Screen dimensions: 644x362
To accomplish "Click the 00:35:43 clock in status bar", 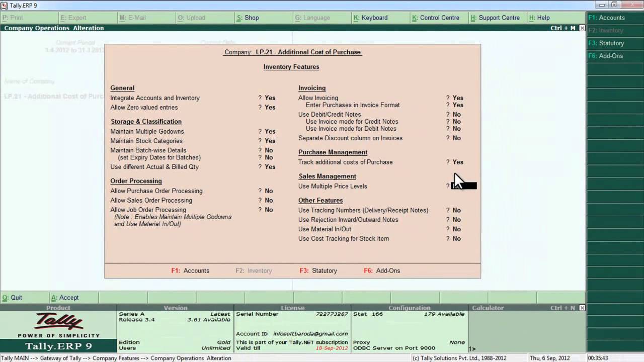I will 598,358.
